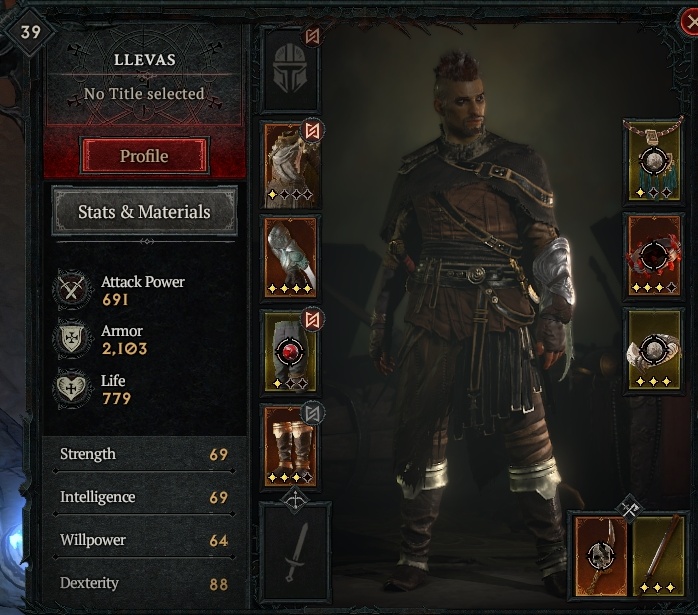
Task: Toggle chest armor transmog visibility badge
Action: [x=312, y=130]
